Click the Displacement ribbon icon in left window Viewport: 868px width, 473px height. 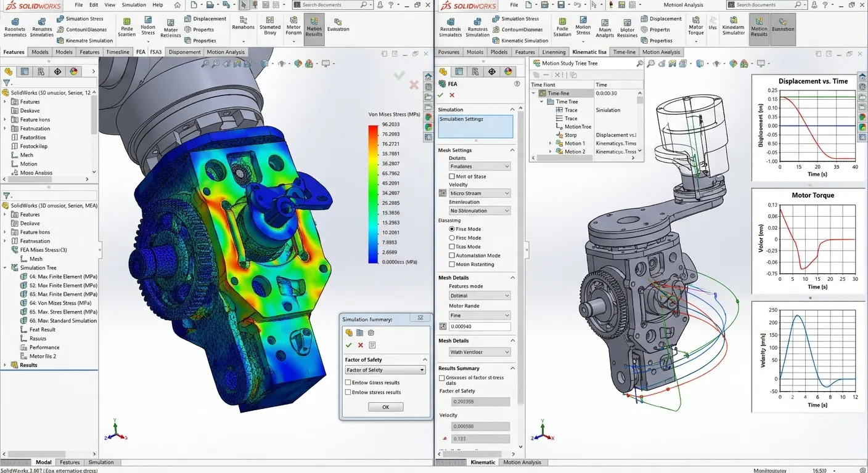coord(187,18)
